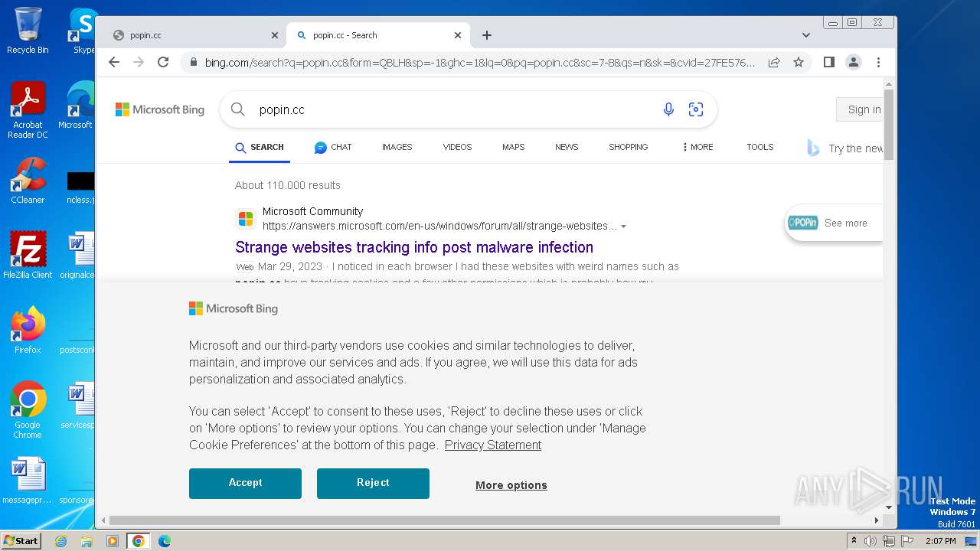Switch to IMAGES results
The height and width of the screenshot is (551, 980).
tap(397, 147)
